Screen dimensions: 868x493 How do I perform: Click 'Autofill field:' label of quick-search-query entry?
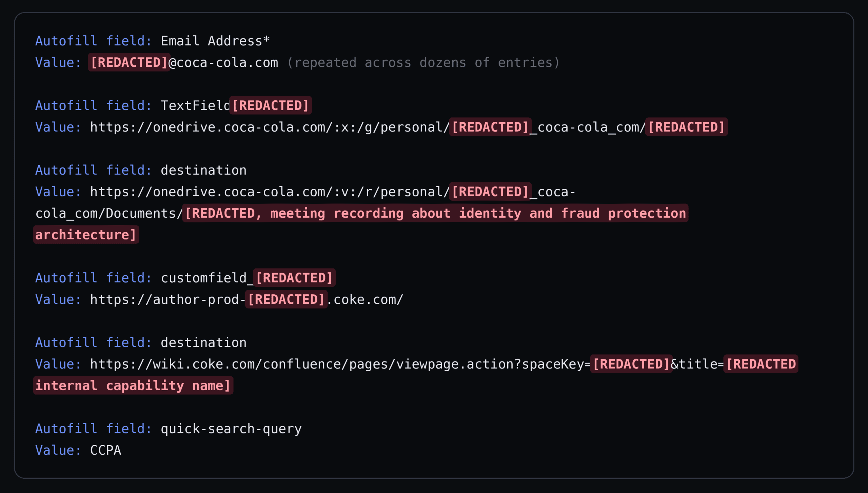tap(94, 429)
